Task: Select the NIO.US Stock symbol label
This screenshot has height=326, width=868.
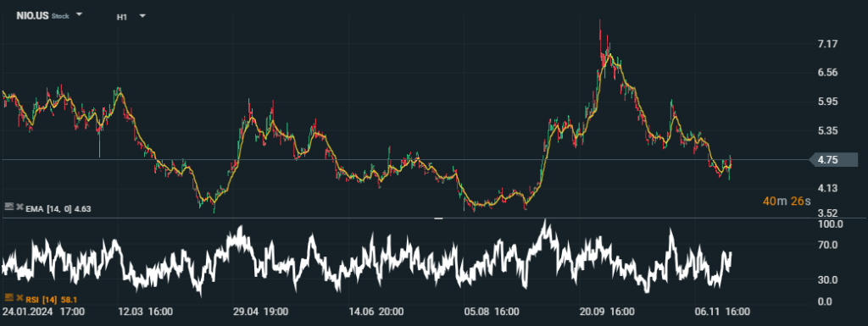Action: [42, 16]
